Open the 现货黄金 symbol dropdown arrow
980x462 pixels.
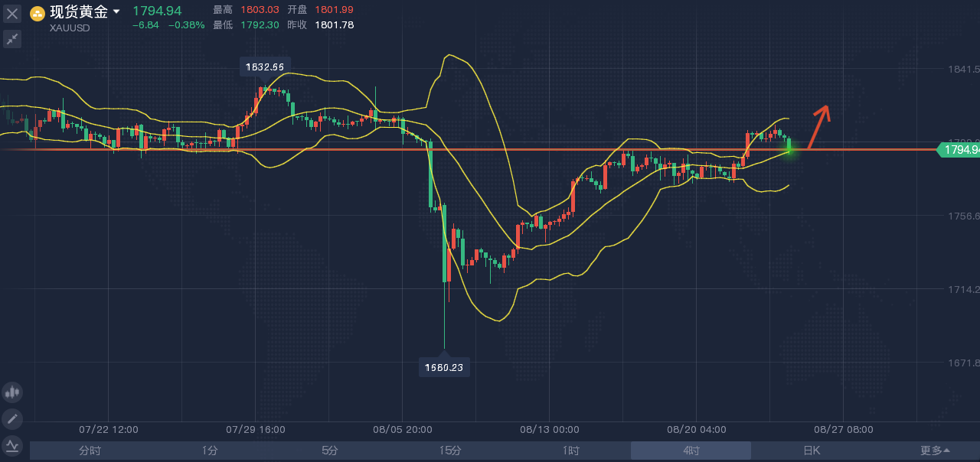tap(116, 12)
